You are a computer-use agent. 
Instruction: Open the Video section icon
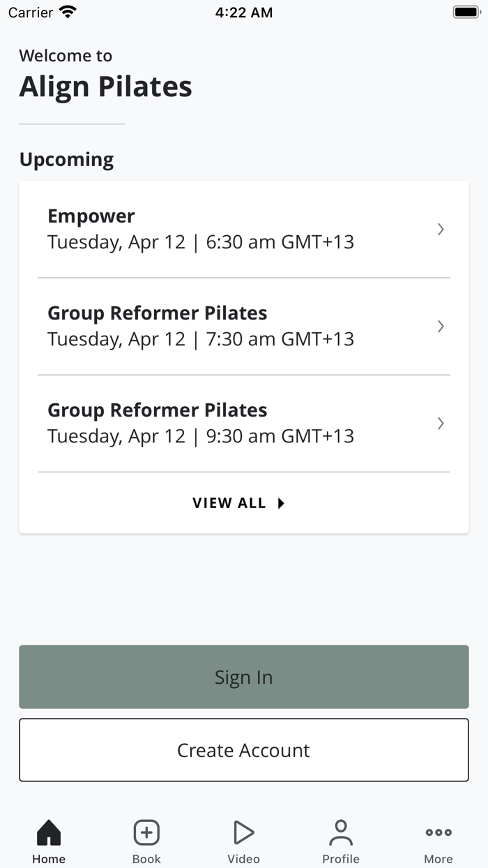coord(243,832)
